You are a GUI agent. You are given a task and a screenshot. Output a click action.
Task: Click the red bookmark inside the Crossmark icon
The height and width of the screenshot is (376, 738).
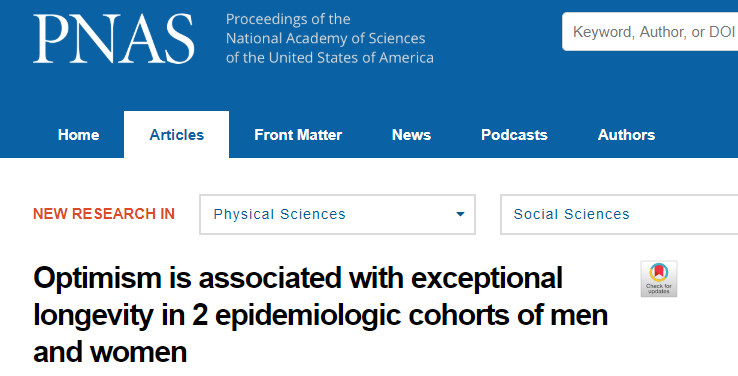click(658, 272)
